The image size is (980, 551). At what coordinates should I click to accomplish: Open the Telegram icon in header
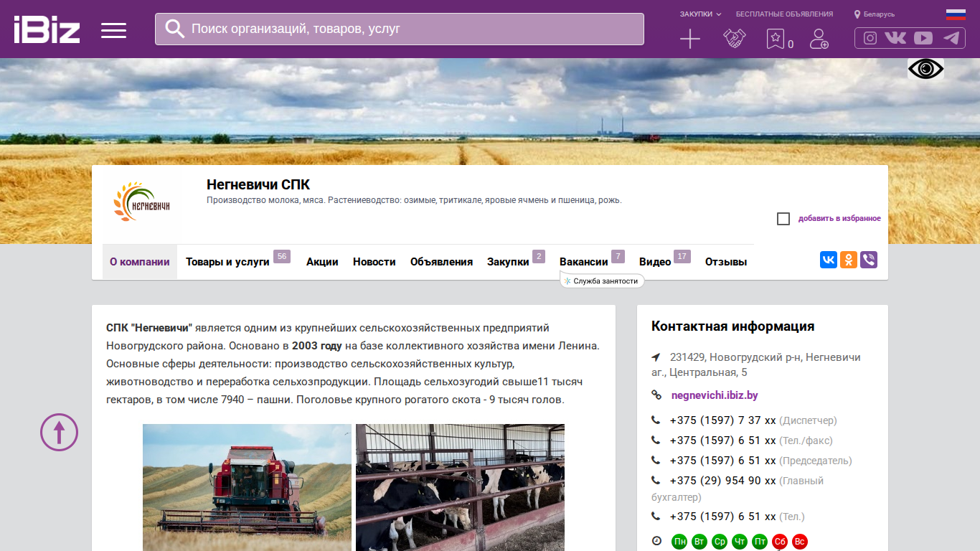pos(951,38)
